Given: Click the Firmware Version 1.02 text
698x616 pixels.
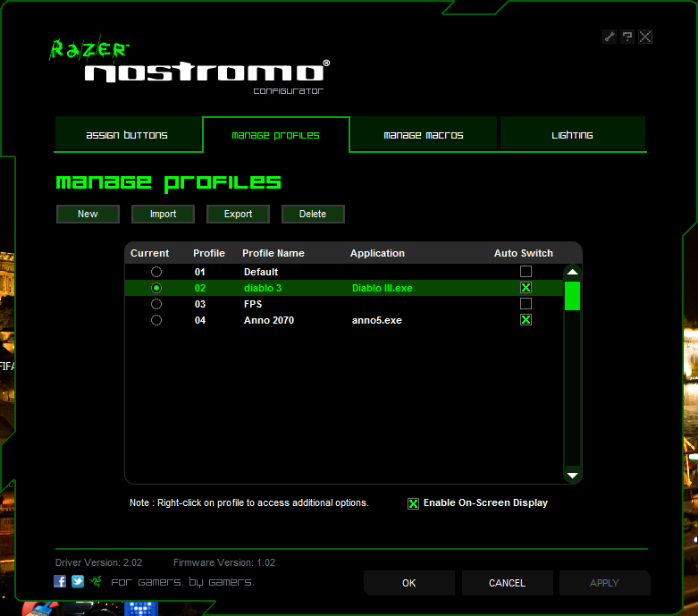Looking at the screenshot, I should pos(224,562).
